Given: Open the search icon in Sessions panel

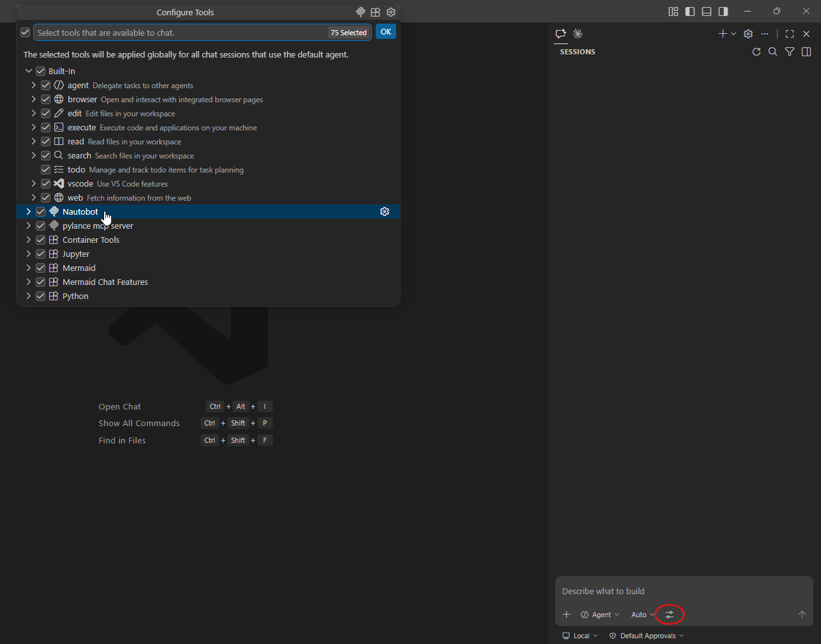Looking at the screenshot, I should [x=773, y=52].
